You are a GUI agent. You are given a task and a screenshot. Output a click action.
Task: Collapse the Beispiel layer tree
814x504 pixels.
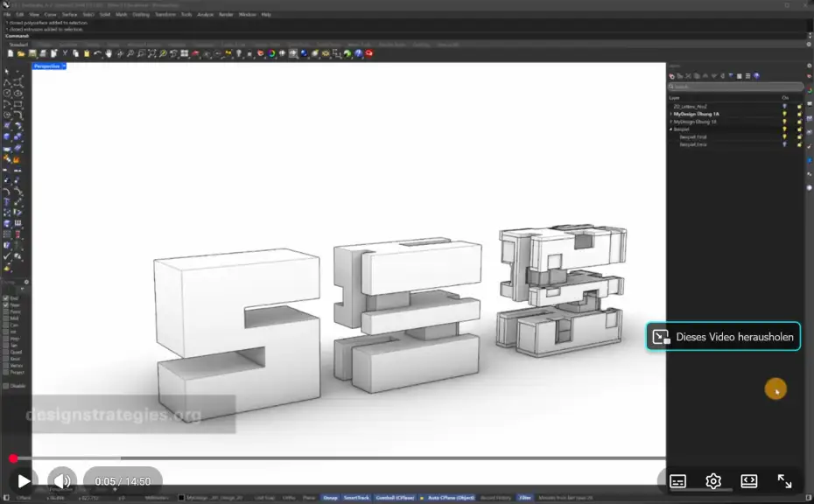pyautogui.click(x=670, y=129)
